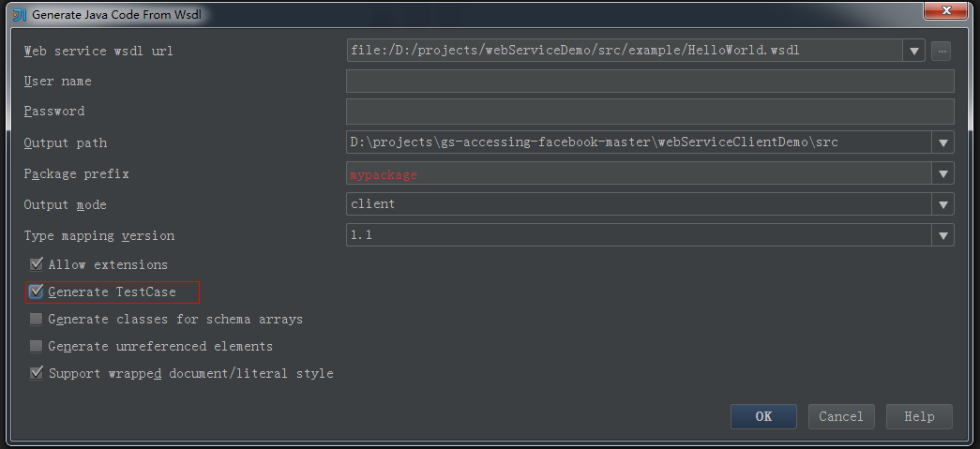Click the IntelliJ icon in title bar
The height and width of the screenshot is (449, 980).
tap(18, 15)
